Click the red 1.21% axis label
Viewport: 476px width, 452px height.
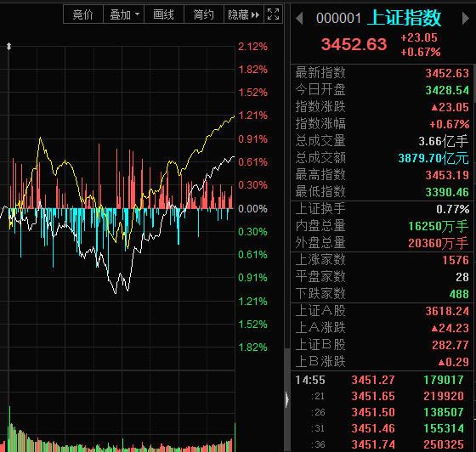[x=252, y=116]
